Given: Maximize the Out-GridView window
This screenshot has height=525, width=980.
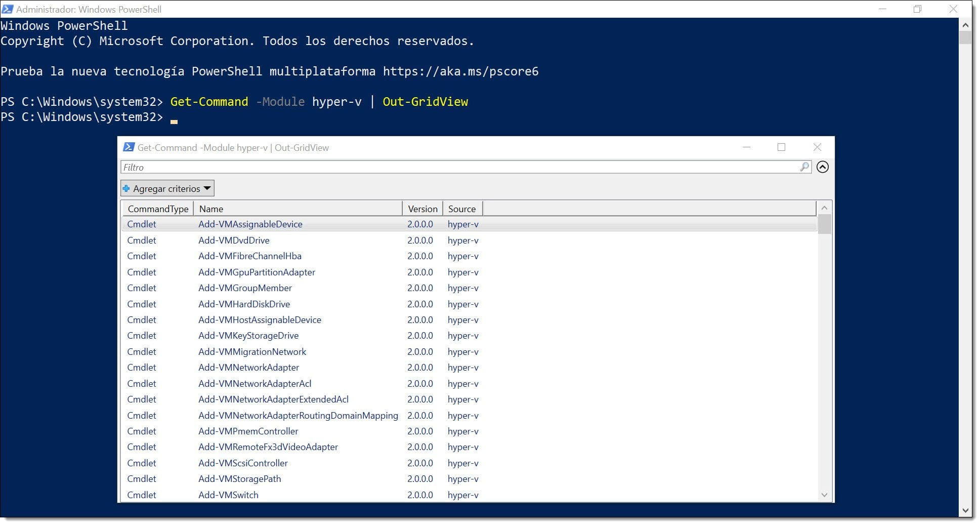Looking at the screenshot, I should pos(781,147).
